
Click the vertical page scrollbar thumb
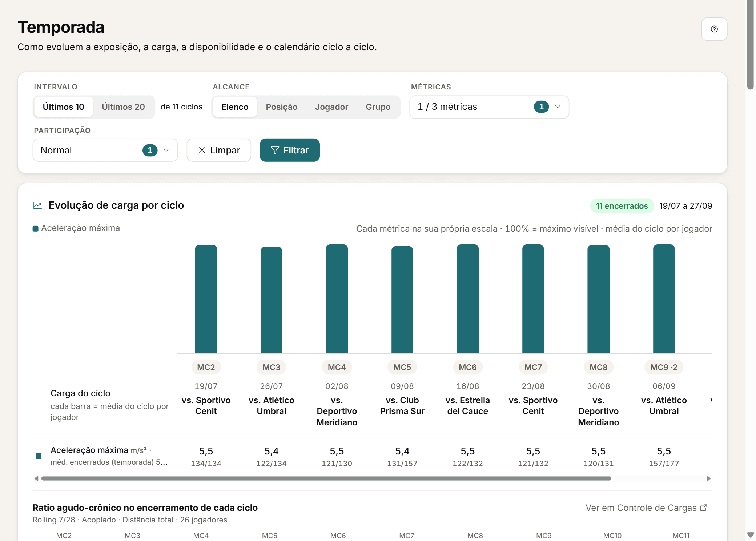tap(750, 44)
